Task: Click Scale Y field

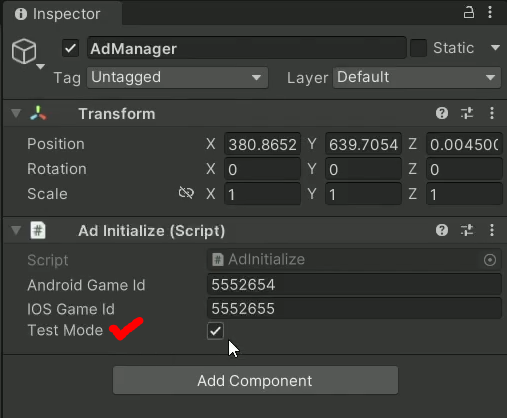Action: [x=363, y=194]
